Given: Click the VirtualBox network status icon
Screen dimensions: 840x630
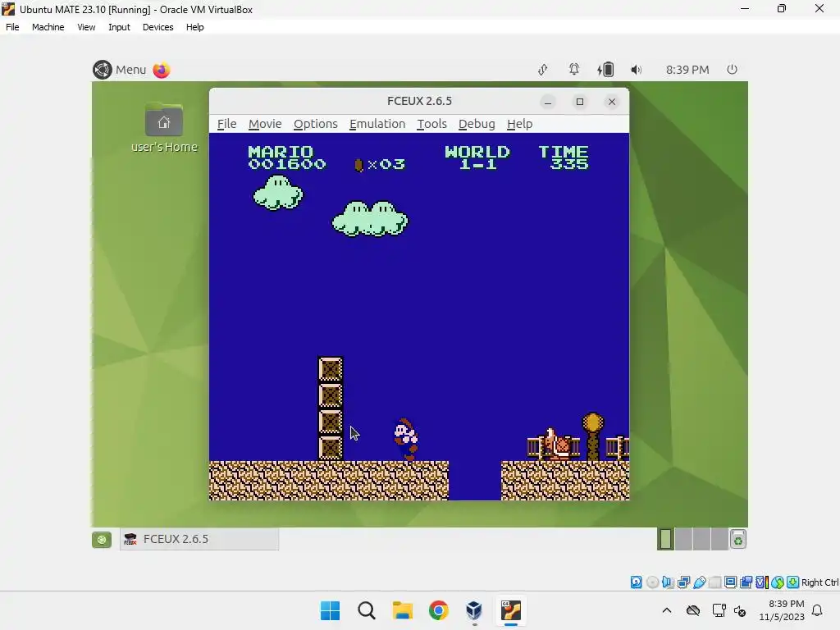Looking at the screenshot, I should click(683, 582).
